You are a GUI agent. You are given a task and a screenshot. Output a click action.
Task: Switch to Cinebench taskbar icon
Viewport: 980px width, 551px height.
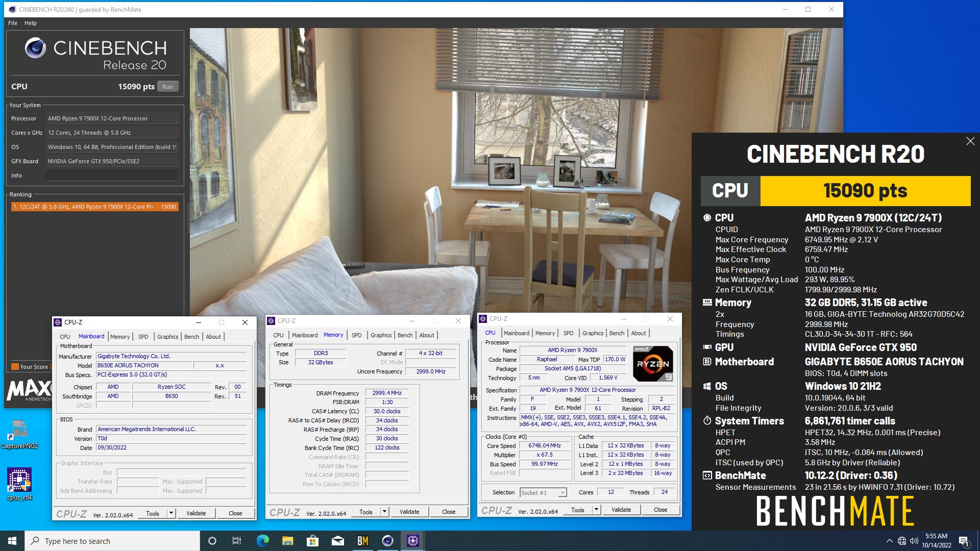point(388,541)
